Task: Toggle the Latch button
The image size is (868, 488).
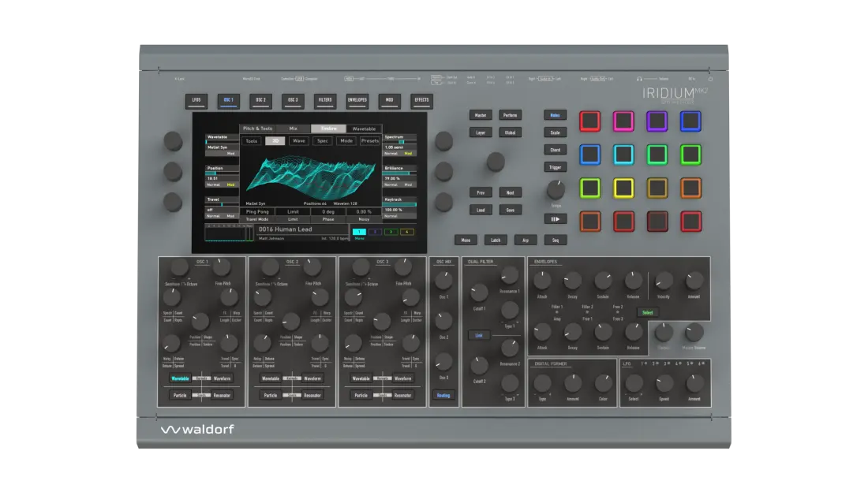Action: click(x=496, y=240)
